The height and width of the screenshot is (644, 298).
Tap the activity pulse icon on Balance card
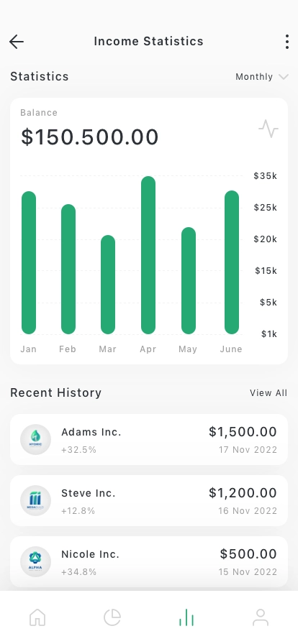(268, 129)
